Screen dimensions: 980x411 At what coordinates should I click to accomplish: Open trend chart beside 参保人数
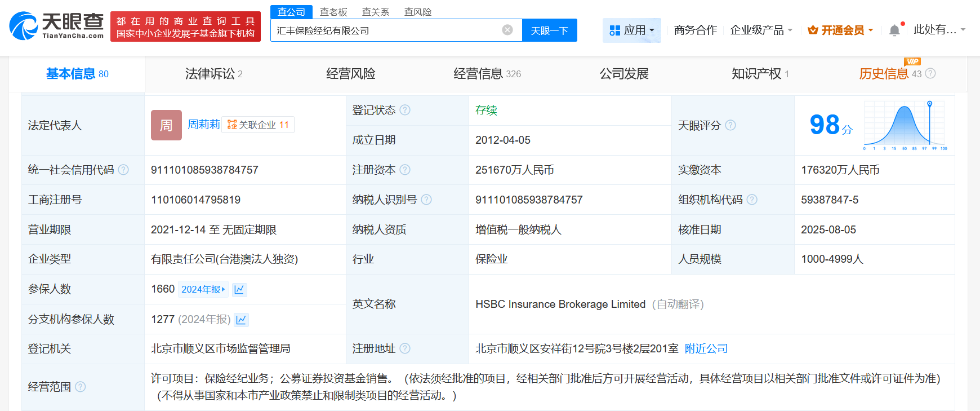(239, 290)
